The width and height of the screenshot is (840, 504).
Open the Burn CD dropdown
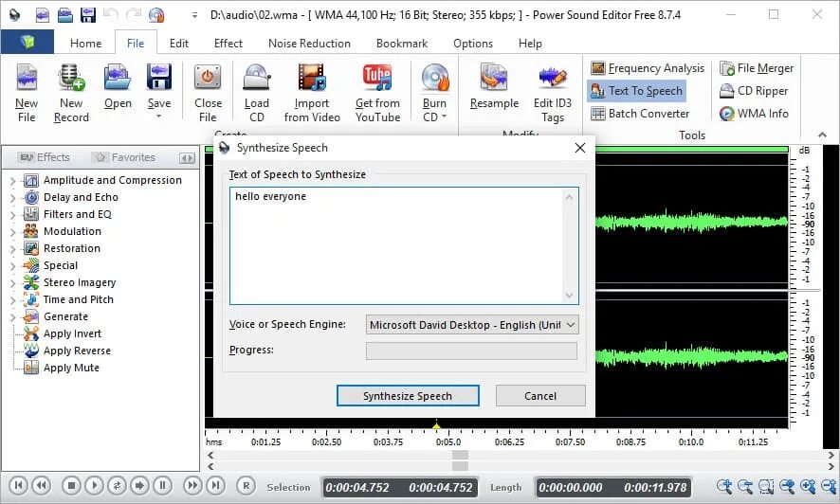[444, 117]
